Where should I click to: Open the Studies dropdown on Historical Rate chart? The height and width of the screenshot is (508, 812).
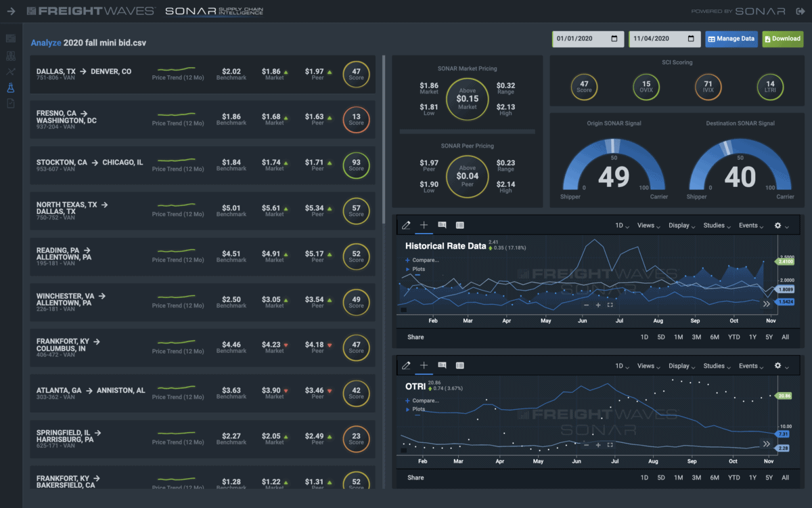tap(717, 226)
